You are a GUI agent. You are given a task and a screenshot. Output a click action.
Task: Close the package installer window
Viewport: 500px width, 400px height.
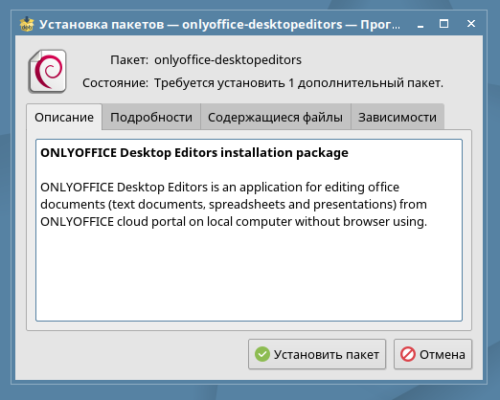tap(471, 24)
